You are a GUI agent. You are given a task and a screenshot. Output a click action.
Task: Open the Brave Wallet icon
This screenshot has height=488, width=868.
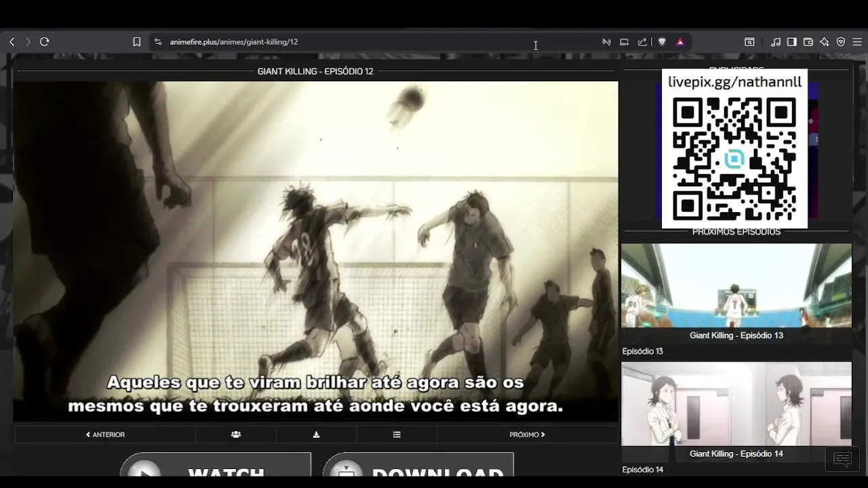point(808,42)
